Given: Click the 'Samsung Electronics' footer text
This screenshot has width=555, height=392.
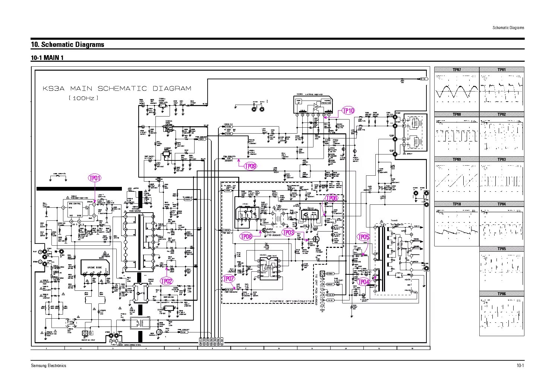Looking at the screenshot, I should click(x=48, y=366).
